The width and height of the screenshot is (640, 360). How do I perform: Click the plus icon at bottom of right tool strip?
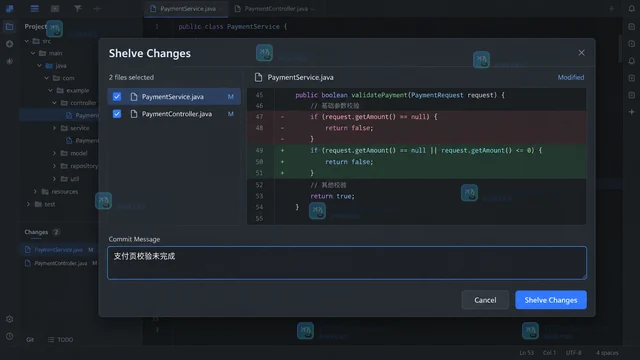click(x=631, y=112)
